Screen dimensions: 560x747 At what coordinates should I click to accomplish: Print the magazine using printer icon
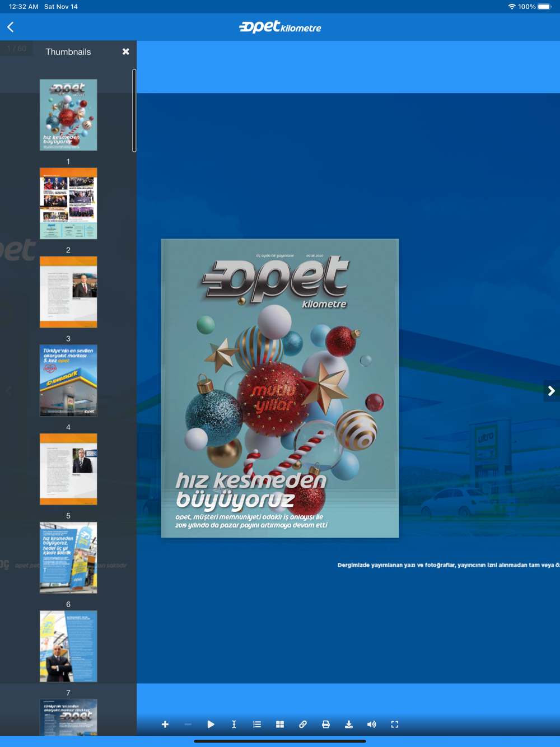[326, 725]
